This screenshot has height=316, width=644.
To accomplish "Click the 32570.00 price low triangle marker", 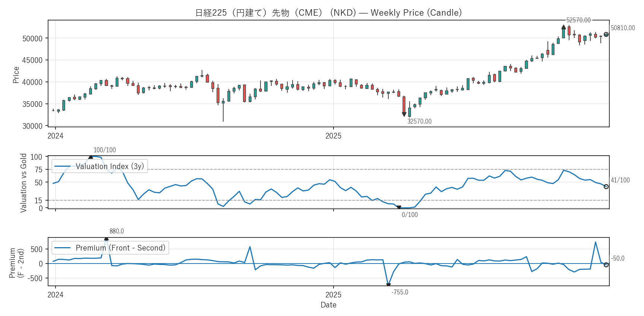I will [x=404, y=114].
